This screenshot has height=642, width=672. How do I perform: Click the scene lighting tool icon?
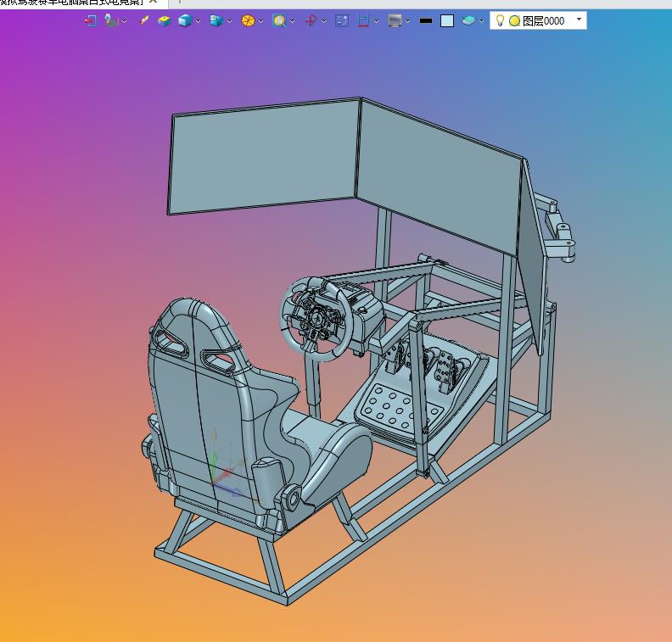111,20
